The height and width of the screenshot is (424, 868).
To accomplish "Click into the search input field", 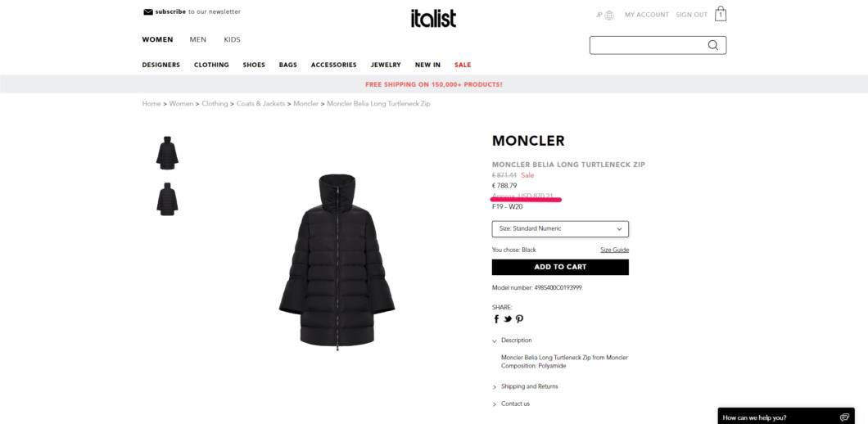I will pyautogui.click(x=648, y=45).
